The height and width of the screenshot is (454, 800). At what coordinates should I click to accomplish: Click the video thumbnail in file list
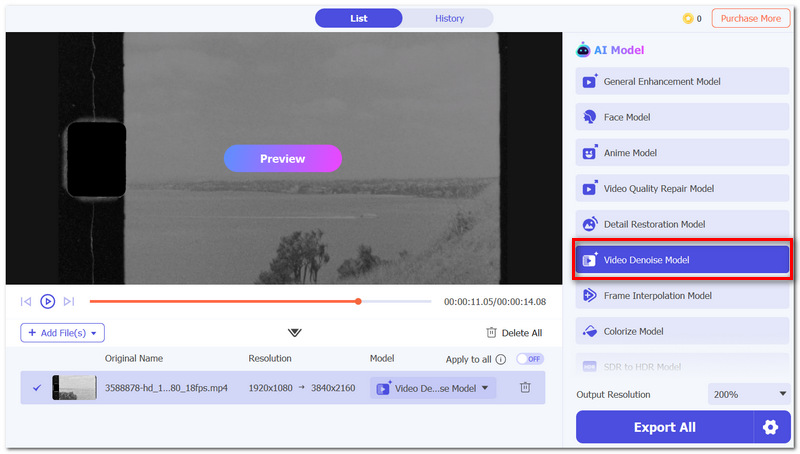click(74, 388)
